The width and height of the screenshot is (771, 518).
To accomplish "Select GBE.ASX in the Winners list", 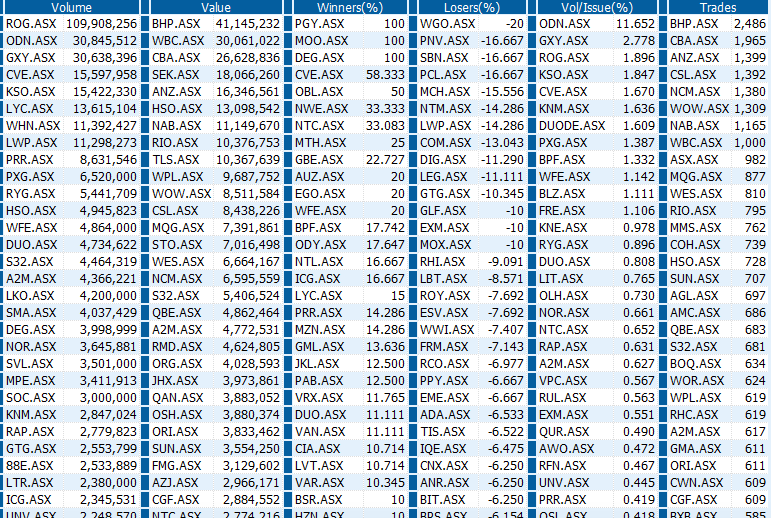I will [x=319, y=160].
